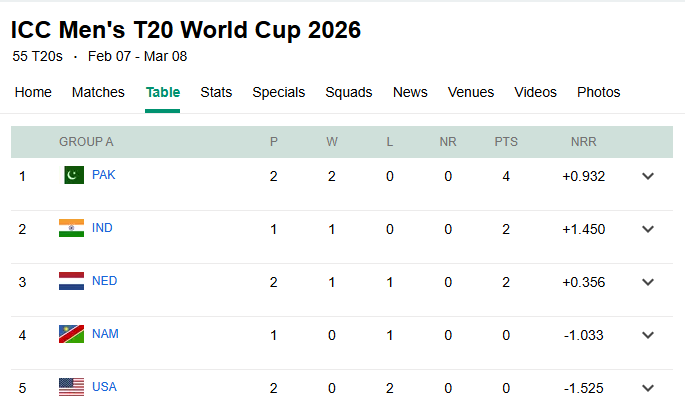Expand the USA row details chevron
Screen dimensions: 685x415
click(648, 388)
